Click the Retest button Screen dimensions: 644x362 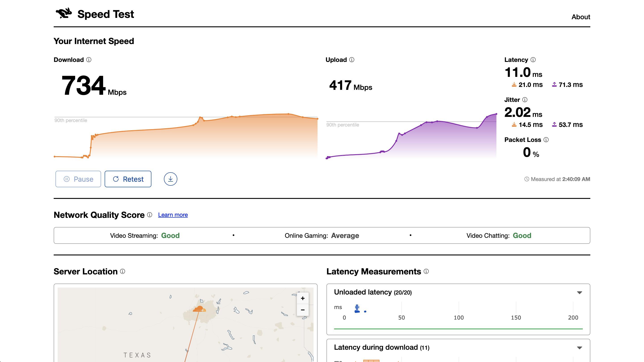click(128, 179)
